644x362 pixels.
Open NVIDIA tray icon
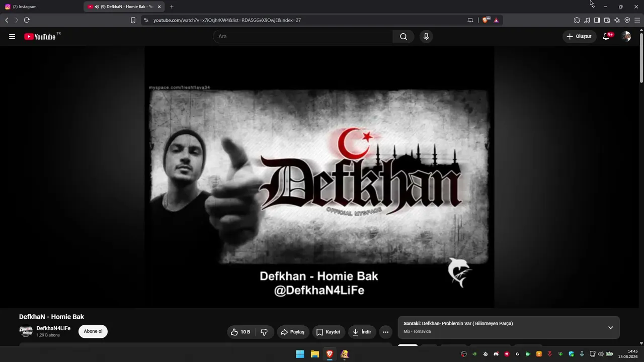[474, 354]
